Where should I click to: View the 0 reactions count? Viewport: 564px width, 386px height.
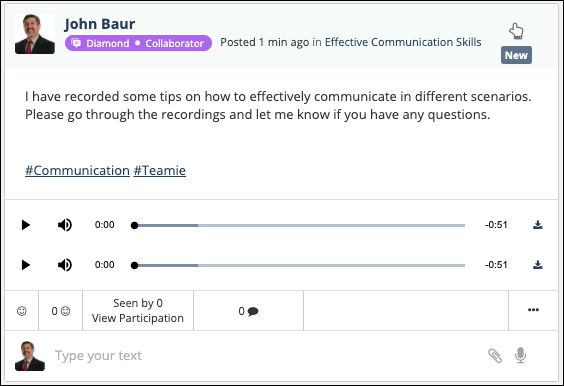(x=60, y=311)
